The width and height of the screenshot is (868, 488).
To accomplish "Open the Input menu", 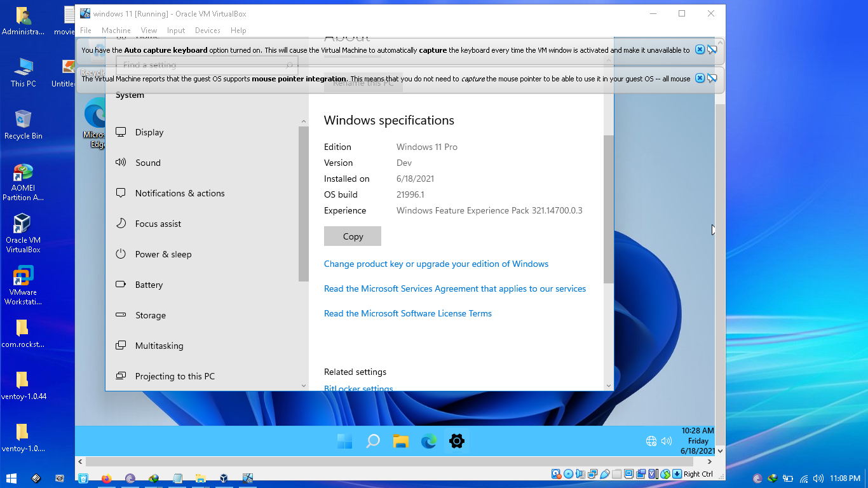I will tap(176, 30).
